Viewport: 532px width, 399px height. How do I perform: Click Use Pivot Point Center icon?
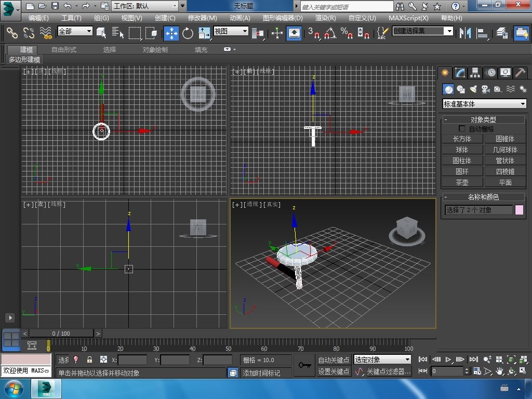tap(258, 33)
